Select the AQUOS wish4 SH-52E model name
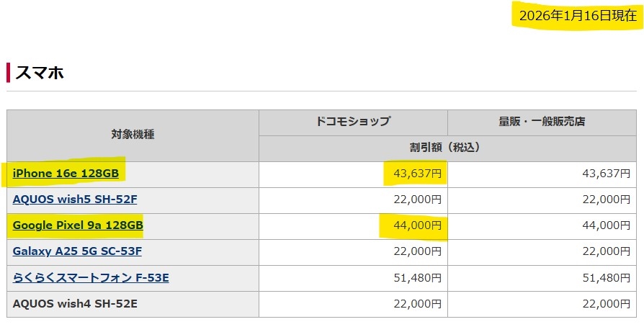Screen dimensions: 644x327 point(75,303)
